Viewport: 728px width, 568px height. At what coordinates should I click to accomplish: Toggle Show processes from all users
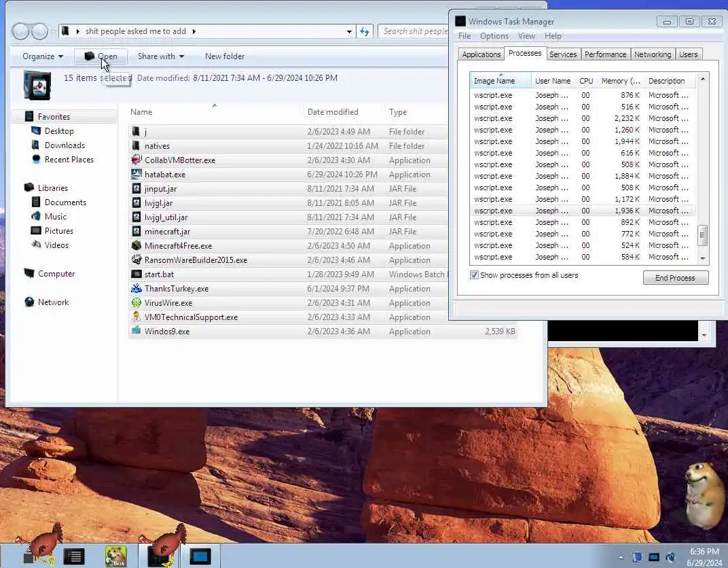point(474,275)
